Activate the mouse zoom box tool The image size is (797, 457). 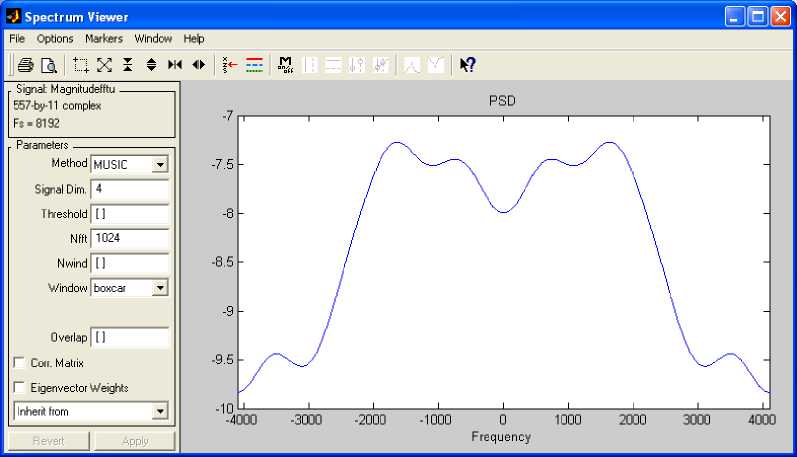click(81, 65)
